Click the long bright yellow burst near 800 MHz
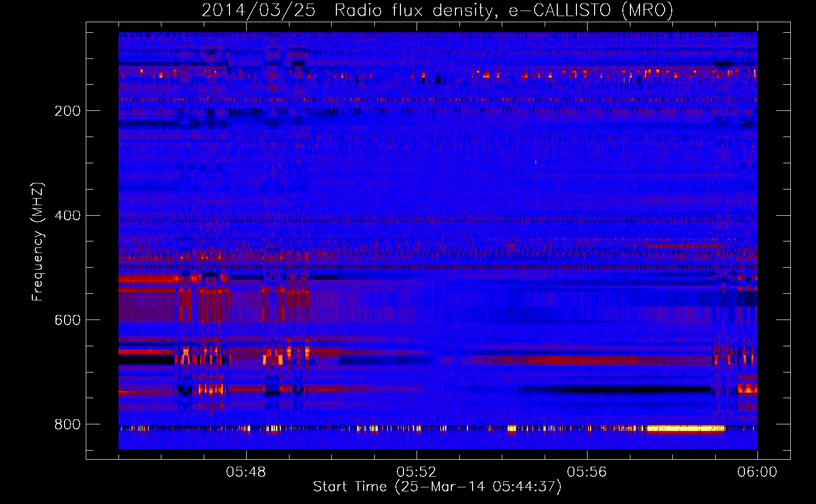Image resolution: width=816 pixels, height=504 pixels. tap(686, 429)
